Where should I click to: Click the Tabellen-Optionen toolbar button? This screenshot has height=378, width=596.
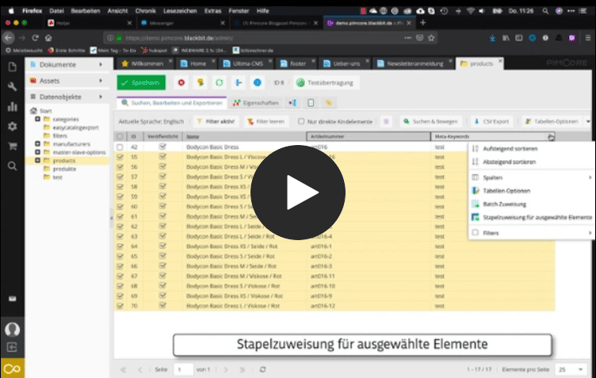[x=552, y=121]
